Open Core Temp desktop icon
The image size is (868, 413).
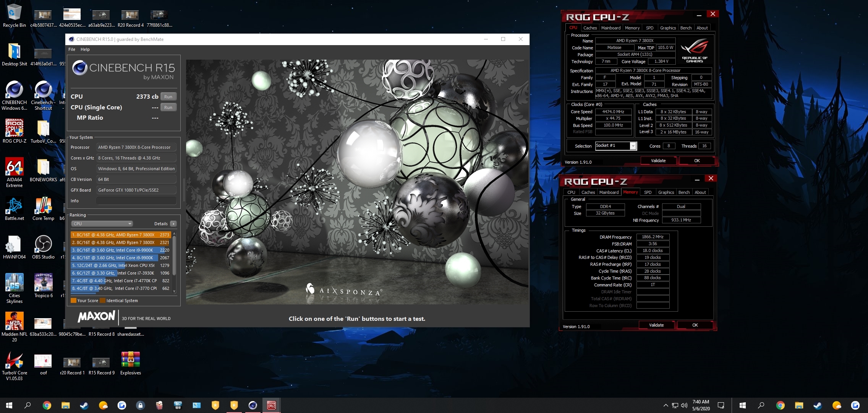pyautogui.click(x=43, y=209)
